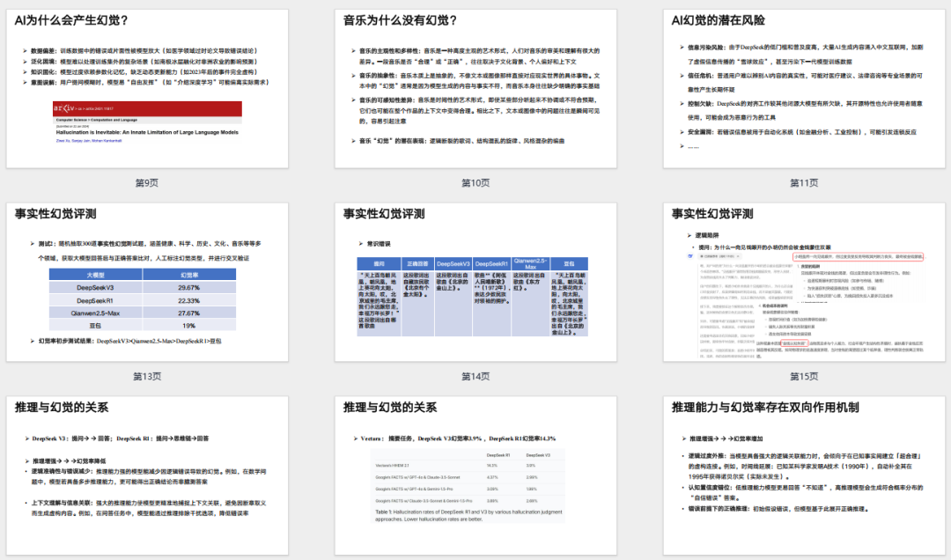Click the 19% cell in the hallucination rate table
The image size is (951, 560).
pos(189,326)
